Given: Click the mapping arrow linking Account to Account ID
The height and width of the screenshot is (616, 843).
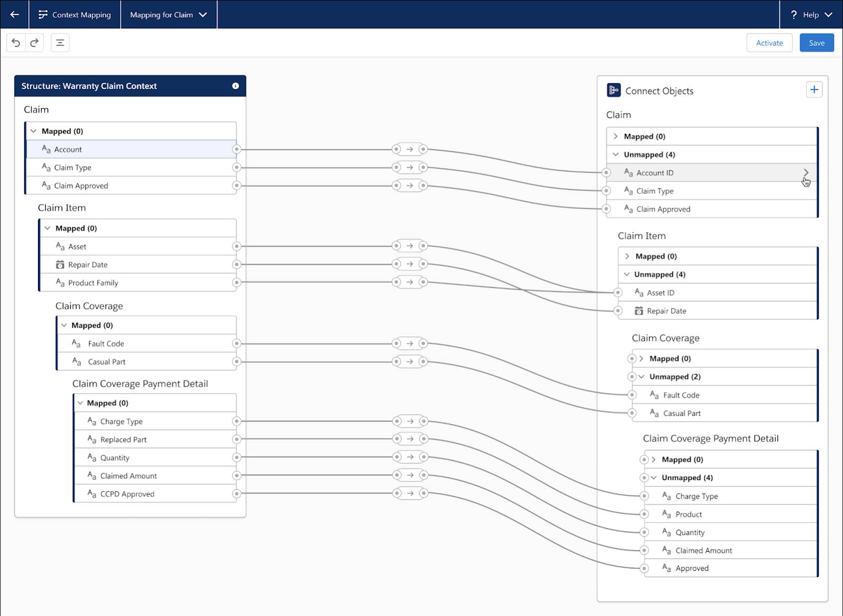Looking at the screenshot, I should coord(410,149).
